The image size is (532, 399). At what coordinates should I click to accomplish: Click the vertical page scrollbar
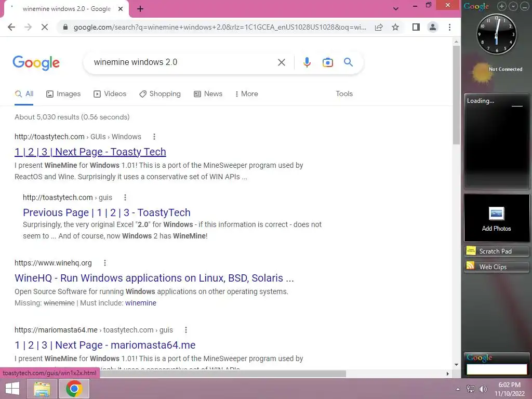pos(456,95)
